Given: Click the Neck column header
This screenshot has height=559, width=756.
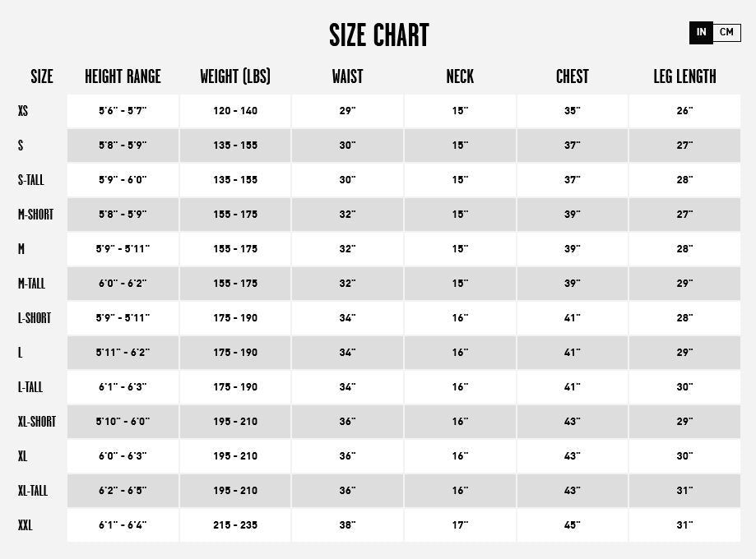Looking at the screenshot, I should (x=460, y=76).
